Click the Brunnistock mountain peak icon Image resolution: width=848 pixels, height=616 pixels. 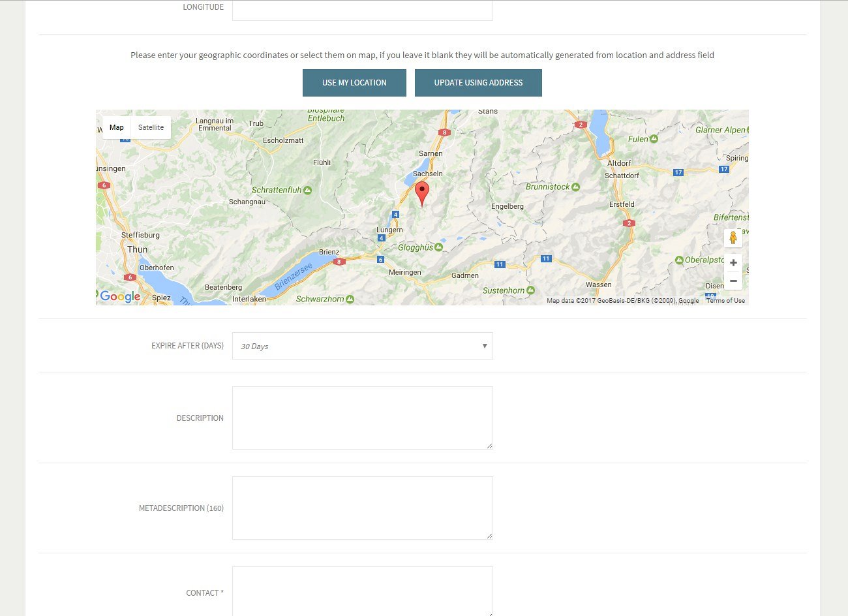[x=575, y=187]
